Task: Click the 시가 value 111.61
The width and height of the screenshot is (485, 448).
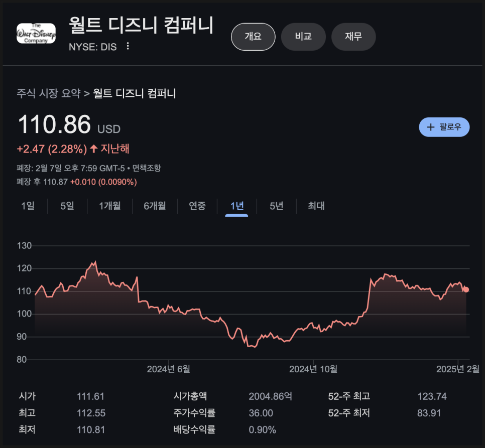Action: 91,396
